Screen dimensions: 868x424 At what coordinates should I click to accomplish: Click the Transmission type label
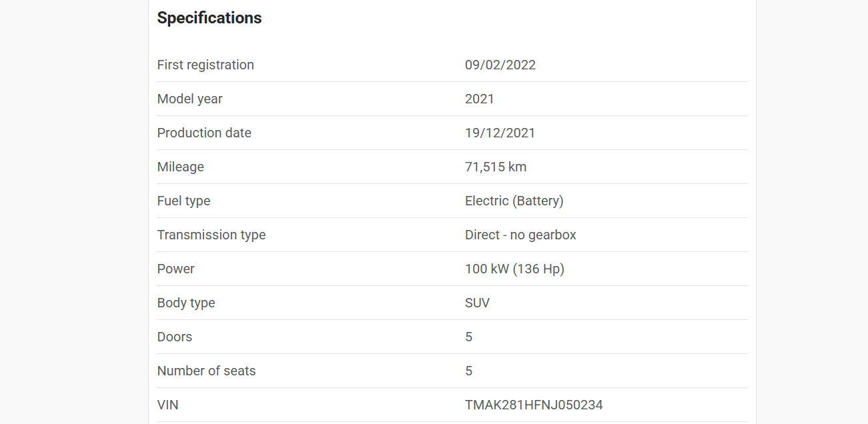[211, 235]
